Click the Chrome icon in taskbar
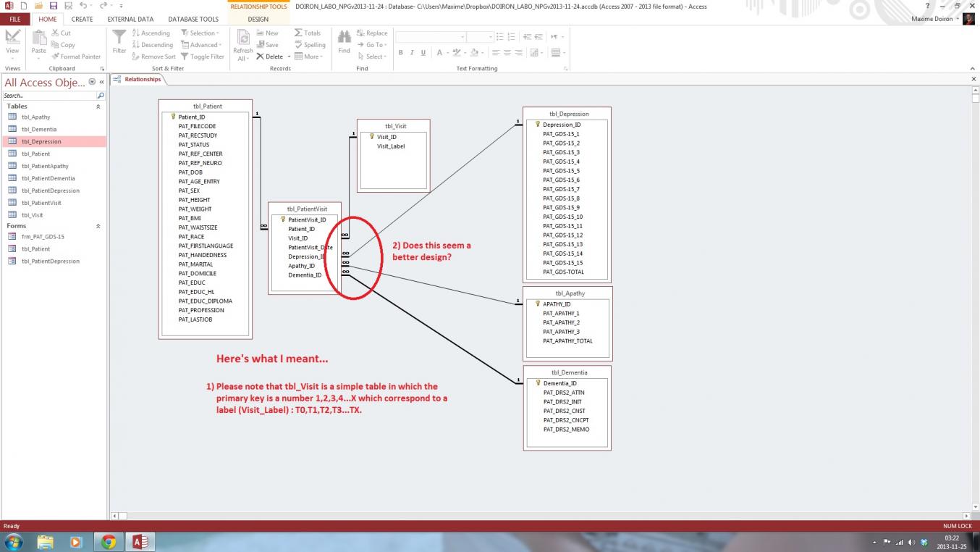This screenshot has height=552, width=980. (x=109, y=542)
